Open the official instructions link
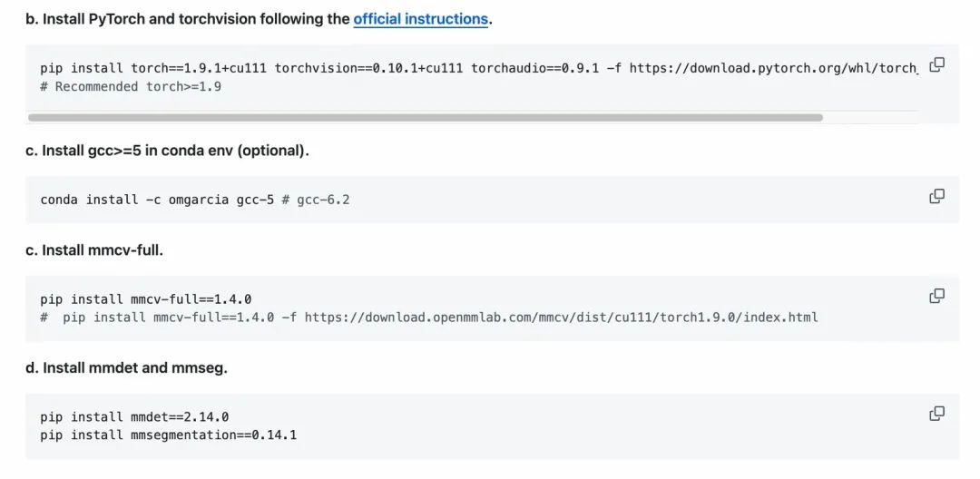This screenshot has width=980, height=479. click(x=420, y=19)
